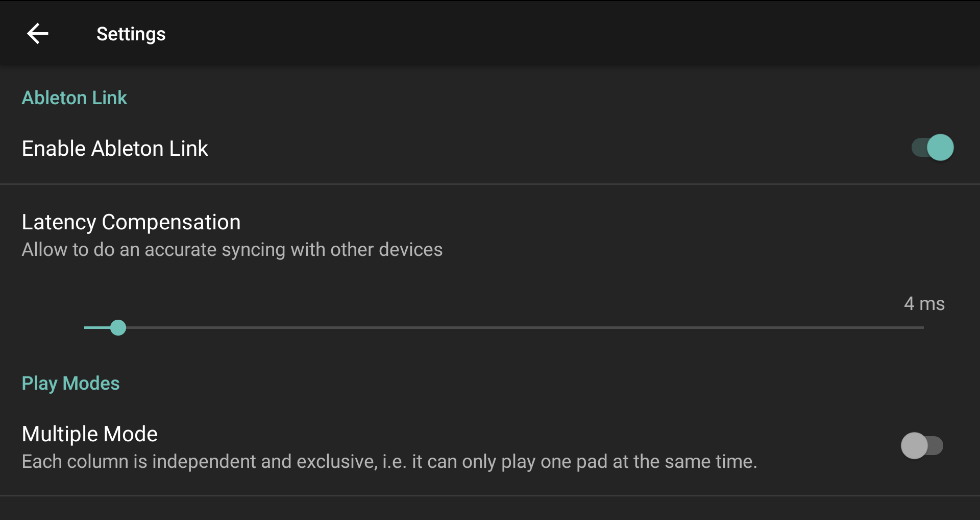This screenshot has height=523, width=980.
Task: Enable the Multiple Mode switch
Action: [922, 446]
